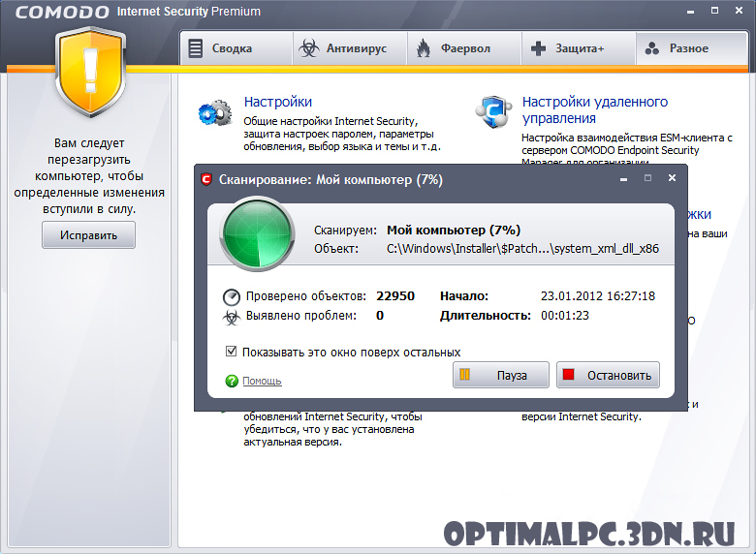Click the reboot warning message text
This screenshot has height=554, width=756.
pyautogui.click(x=89, y=176)
